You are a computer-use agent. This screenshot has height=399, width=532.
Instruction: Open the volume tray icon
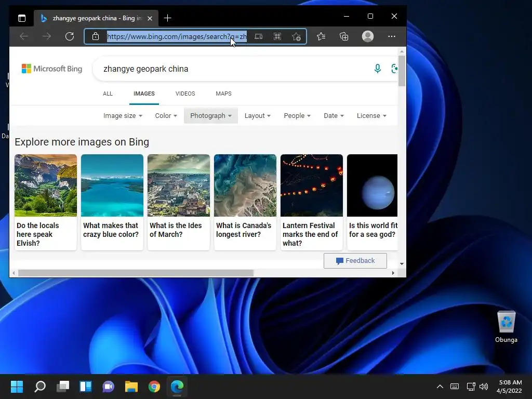pyautogui.click(x=484, y=387)
